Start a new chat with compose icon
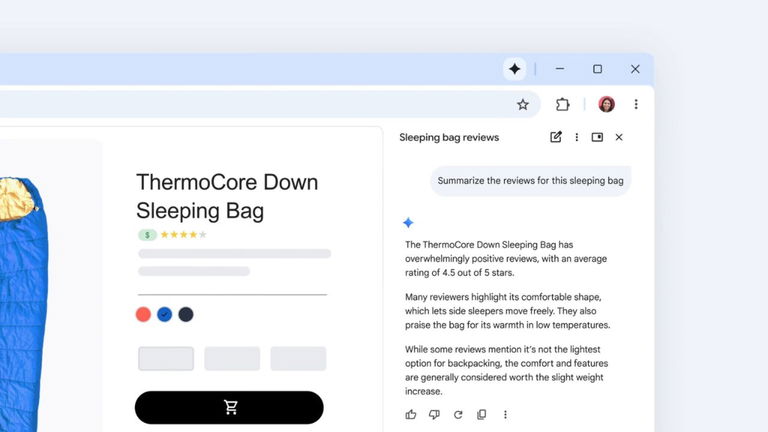The image size is (768, 432). click(556, 137)
